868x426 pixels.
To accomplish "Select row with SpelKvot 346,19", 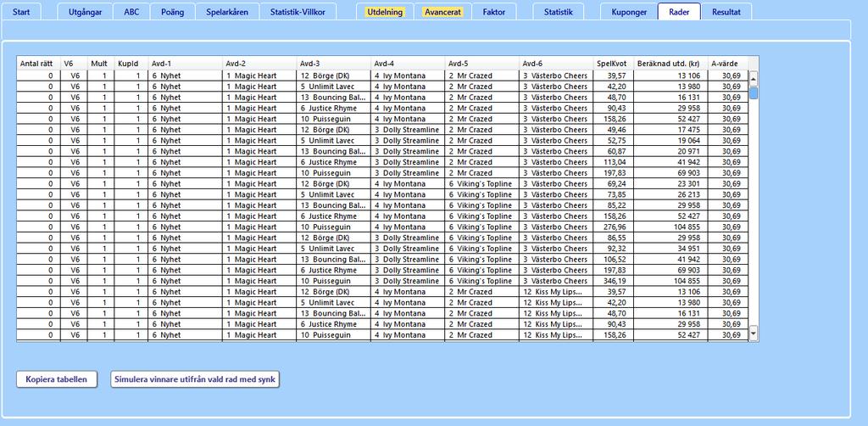I will 382,281.
